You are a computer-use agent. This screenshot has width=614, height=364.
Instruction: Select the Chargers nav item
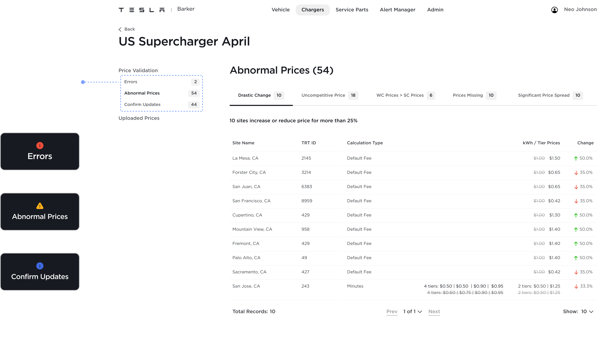pyautogui.click(x=313, y=10)
